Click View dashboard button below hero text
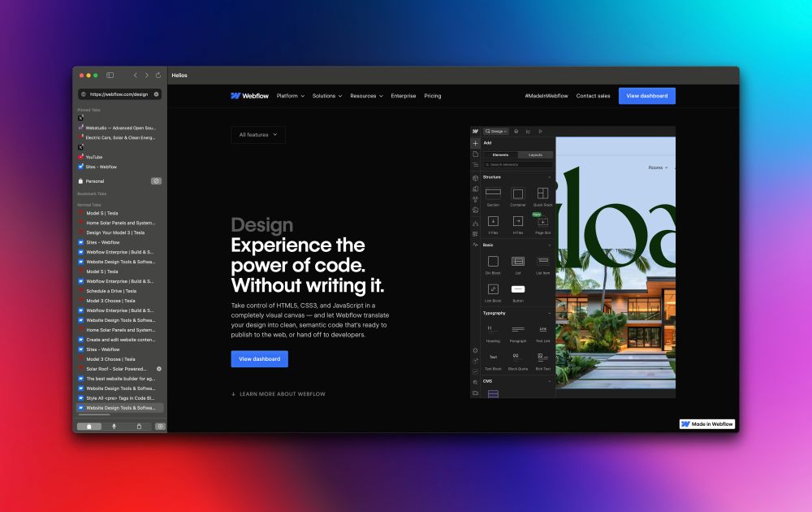 pyautogui.click(x=260, y=359)
